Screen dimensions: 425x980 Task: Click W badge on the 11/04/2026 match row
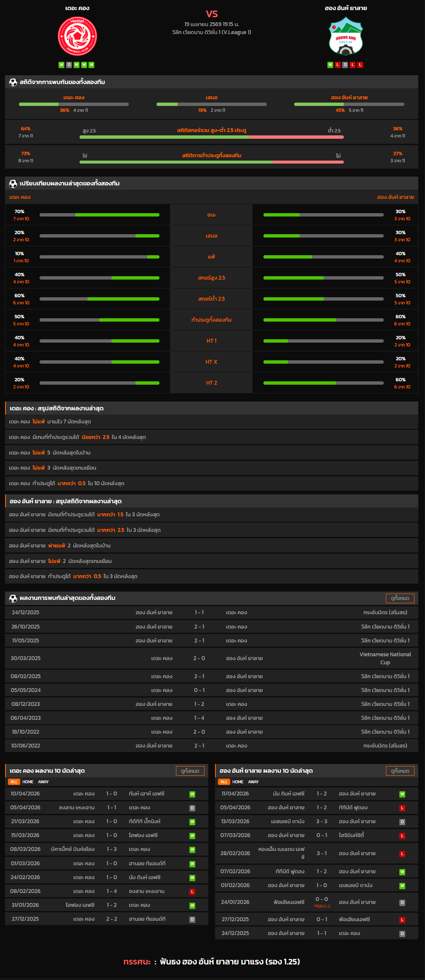click(402, 794)
